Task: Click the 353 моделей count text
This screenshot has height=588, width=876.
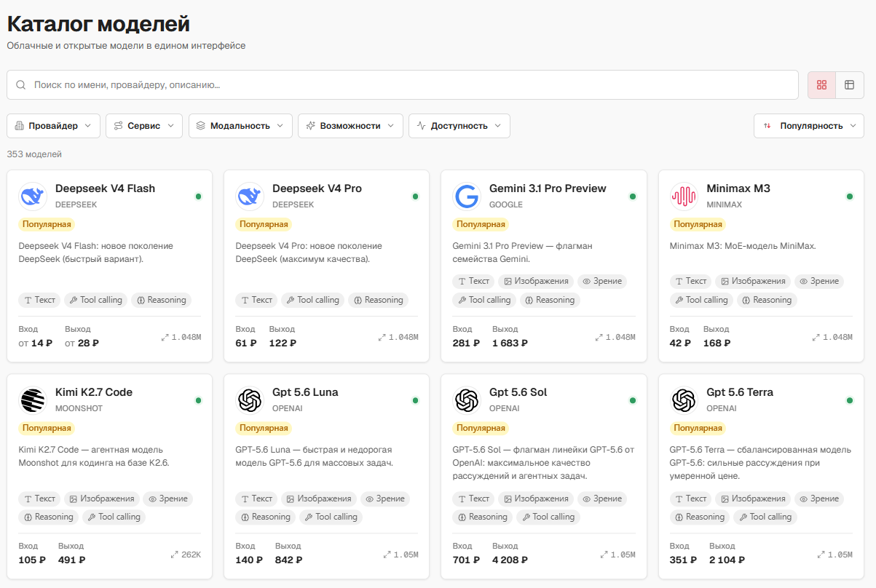Action: 34,154
